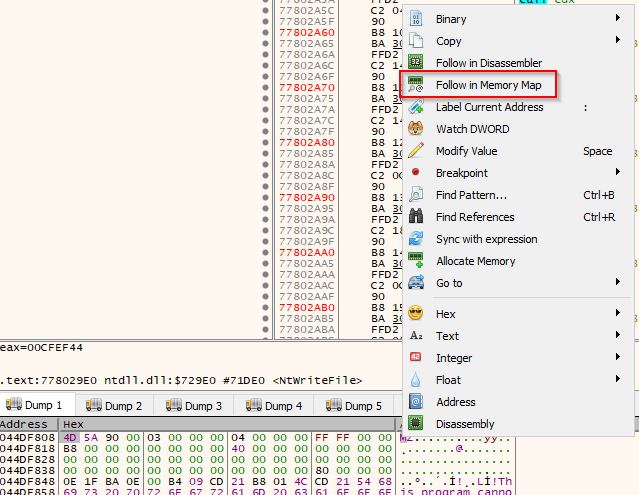Click the Modify Value pencil icon
Viewport: 639px width, 495px height.
(x=416, y=151)
